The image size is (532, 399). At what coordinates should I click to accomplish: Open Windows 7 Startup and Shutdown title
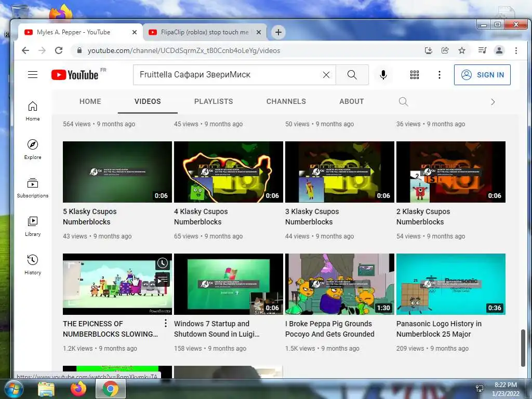[217, 329]
